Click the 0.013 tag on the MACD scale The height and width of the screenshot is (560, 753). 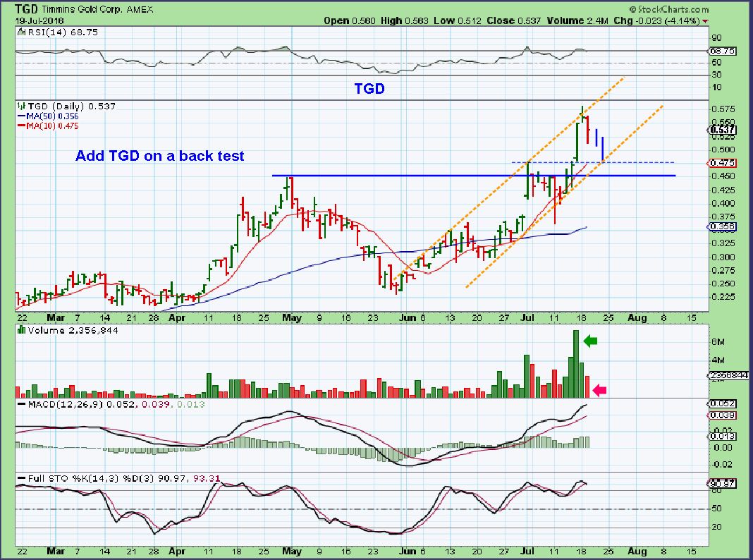click(x=722, y=436)
